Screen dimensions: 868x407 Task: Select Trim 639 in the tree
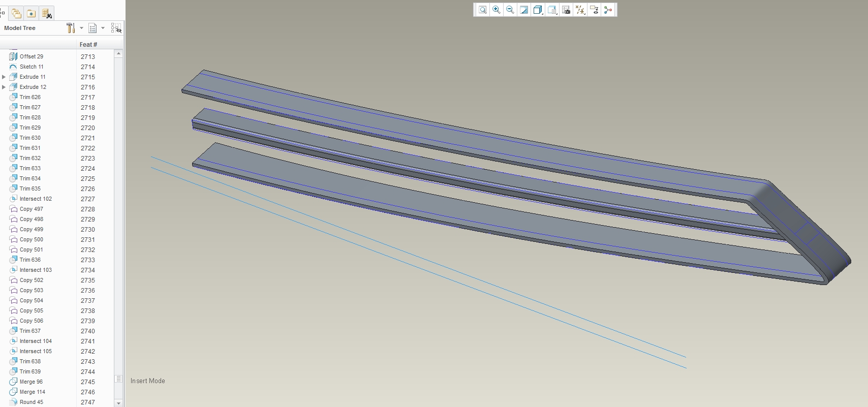point(30,371)
